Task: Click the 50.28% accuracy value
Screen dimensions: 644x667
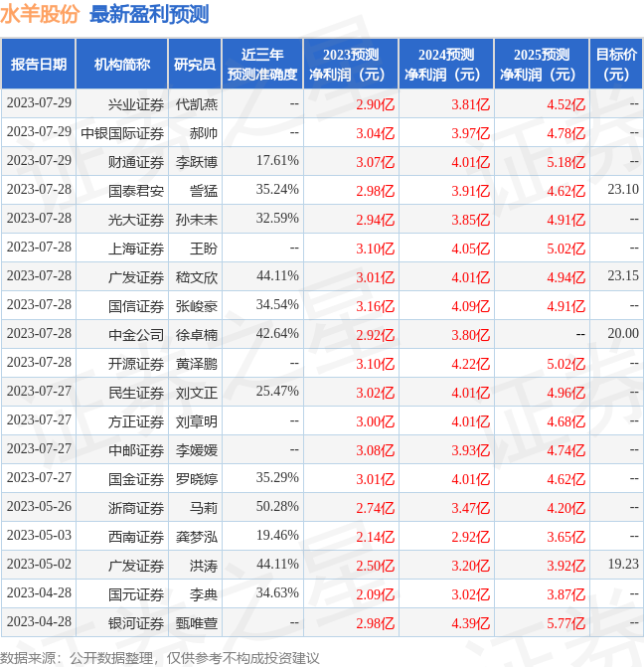Action: pyautogui.click(x=277, y=506)
